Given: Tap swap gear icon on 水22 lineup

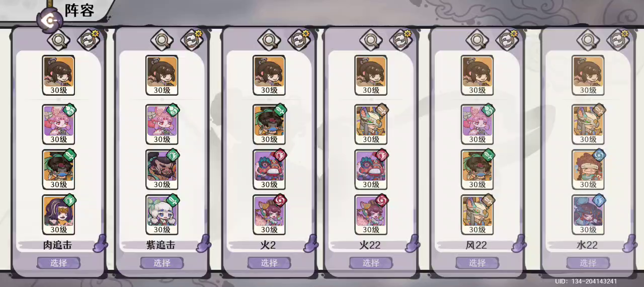Looking at the screenshot, I should [618, 39].
